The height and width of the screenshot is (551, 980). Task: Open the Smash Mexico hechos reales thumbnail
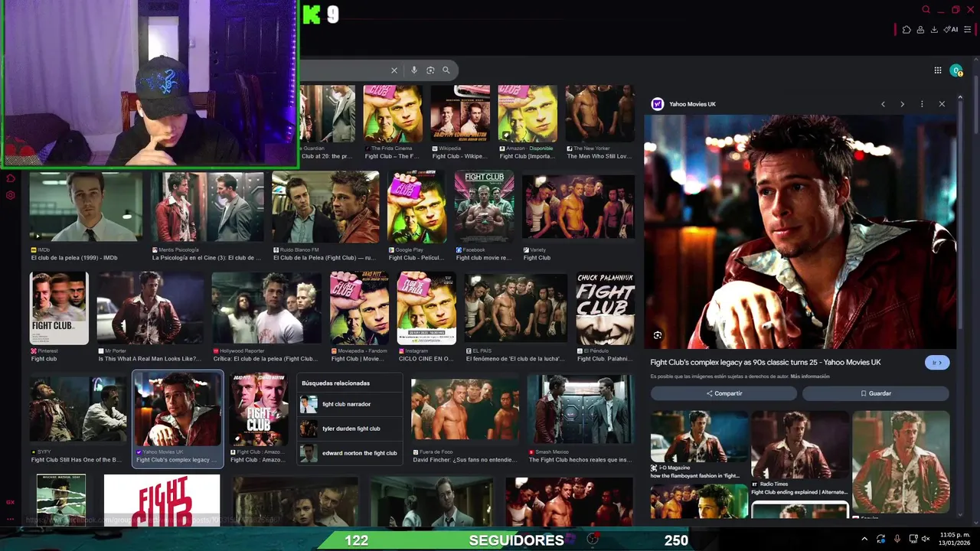[x=580, y=409]
